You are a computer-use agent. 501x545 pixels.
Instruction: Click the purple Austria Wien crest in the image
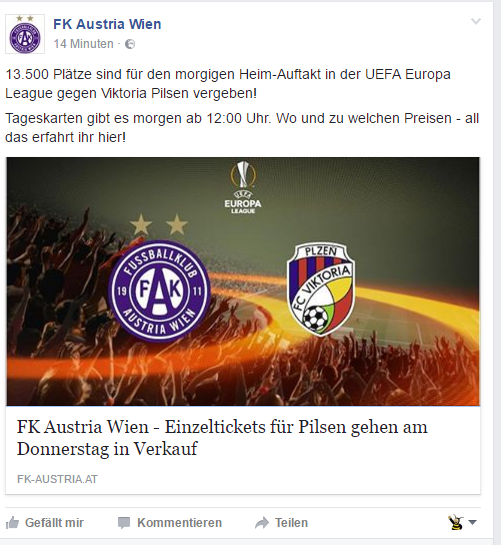coord(159,291)
